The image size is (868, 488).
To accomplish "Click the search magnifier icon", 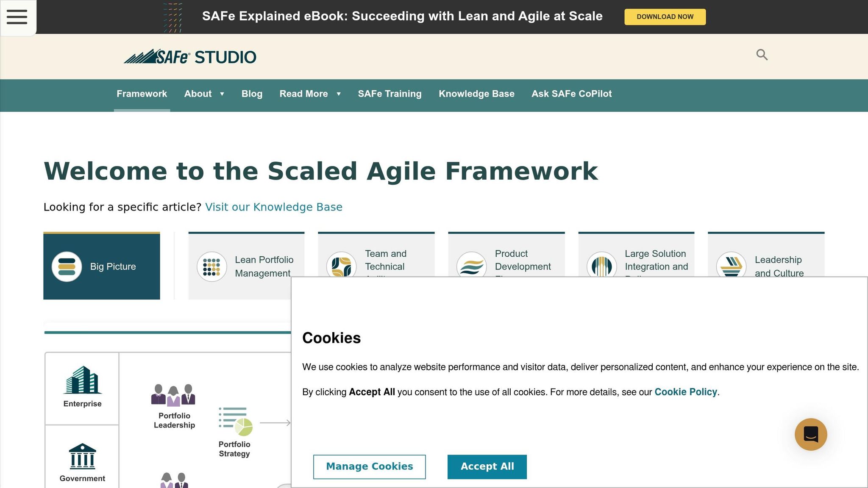I will (x=762, y=55).
